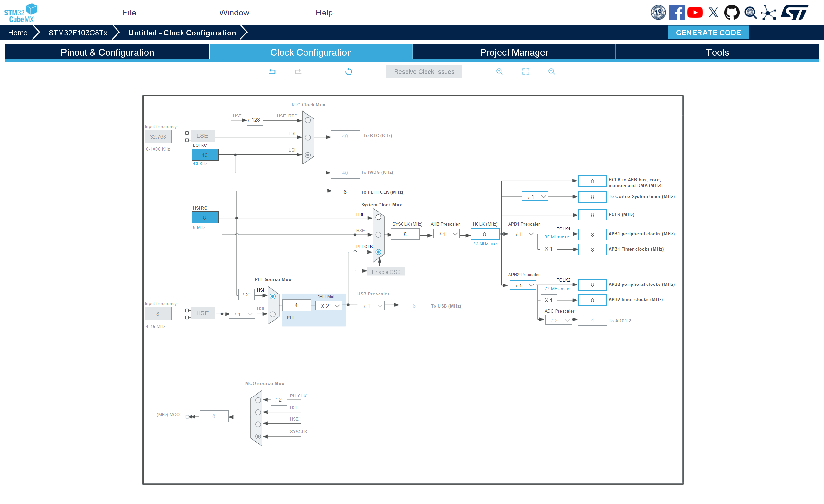Click the GENERATE CODE button
Screen dimensions: 824x504
pos(708,33)
